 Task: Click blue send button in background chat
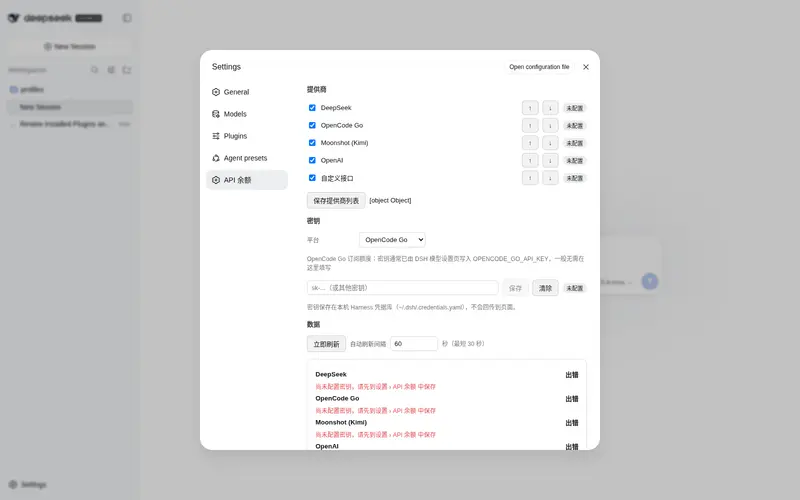649,281
